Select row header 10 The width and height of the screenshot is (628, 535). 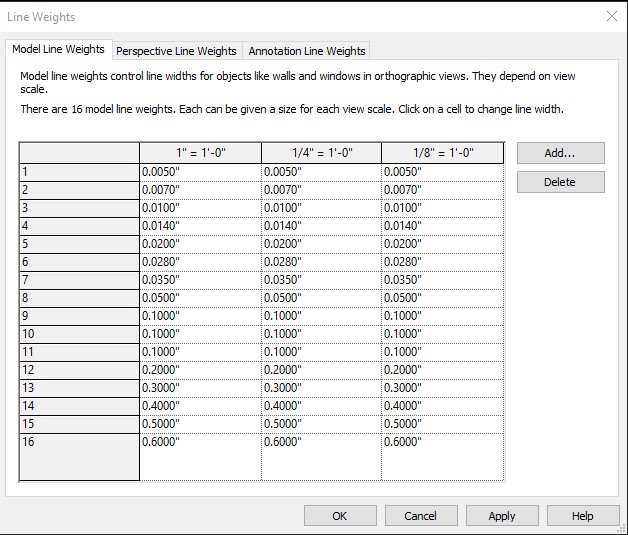pyautogui.click(x=80, y=334)
